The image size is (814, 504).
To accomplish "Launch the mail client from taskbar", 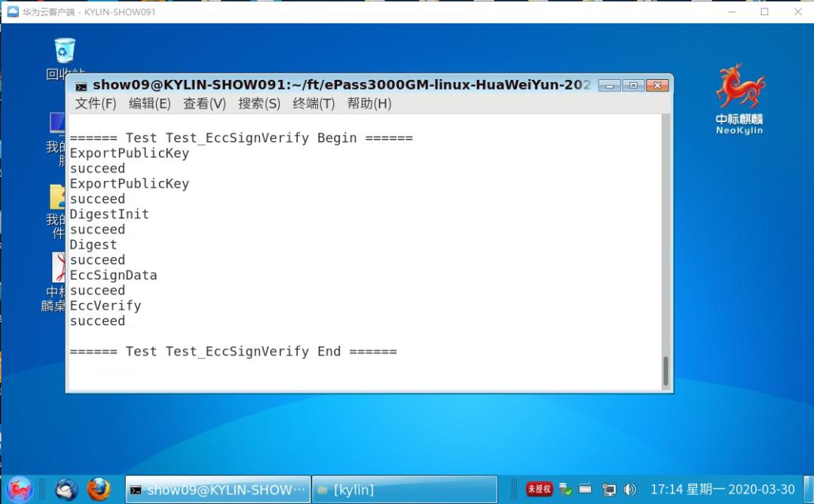I will click(67, 490).
